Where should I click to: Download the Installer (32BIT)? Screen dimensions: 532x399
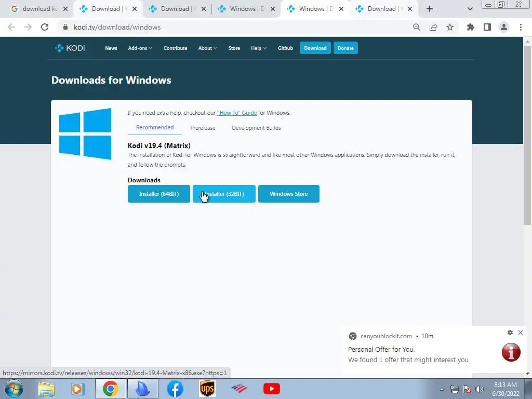tap(224, 194)
